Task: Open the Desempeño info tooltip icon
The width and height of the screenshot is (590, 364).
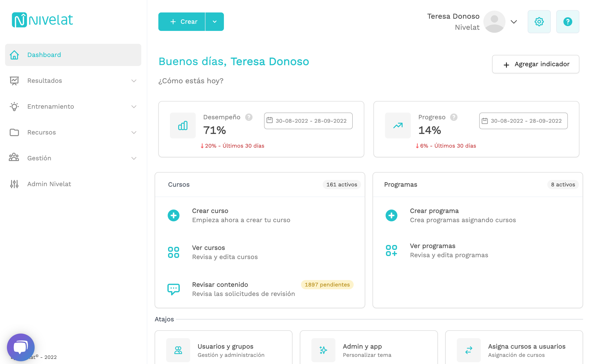Action: (249, 117)
